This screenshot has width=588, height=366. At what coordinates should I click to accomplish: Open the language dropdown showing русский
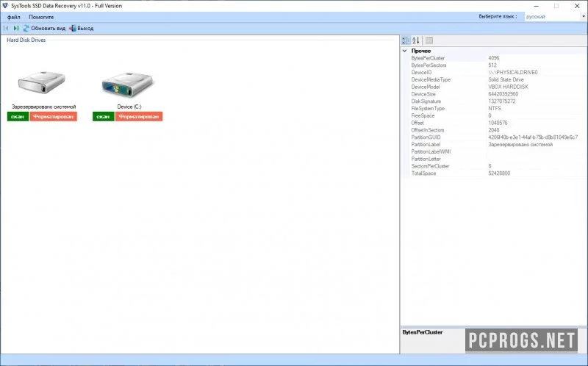click(555, 16)
